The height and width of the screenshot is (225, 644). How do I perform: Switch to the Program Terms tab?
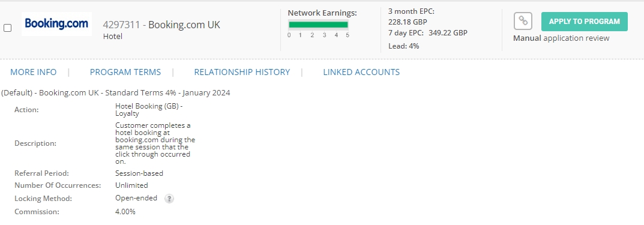125,72
